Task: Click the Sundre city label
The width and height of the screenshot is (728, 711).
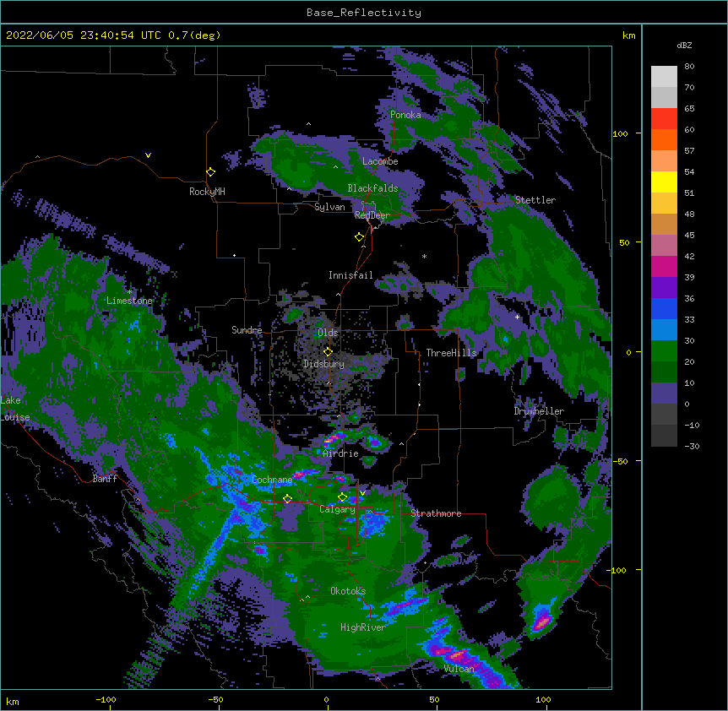Action: (x=247, y=330)
